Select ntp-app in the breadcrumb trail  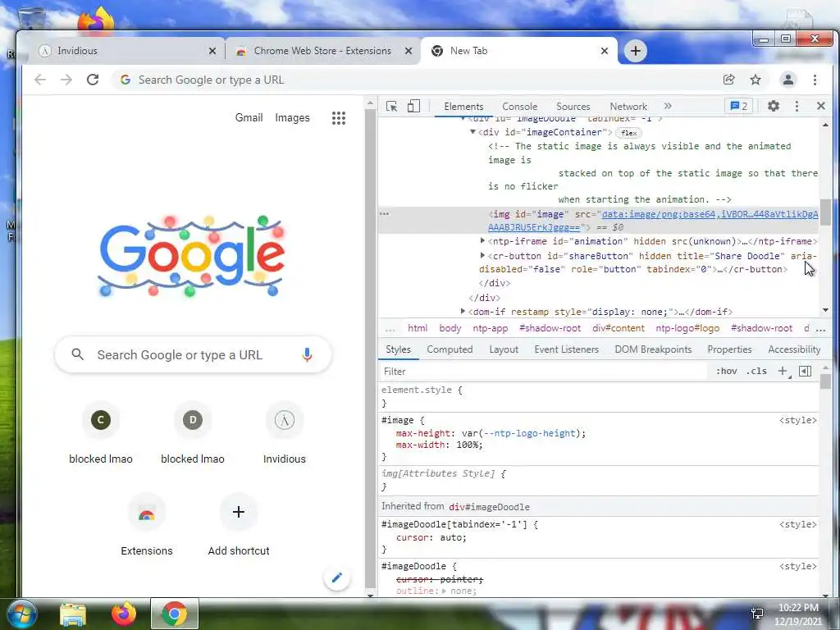491,328
